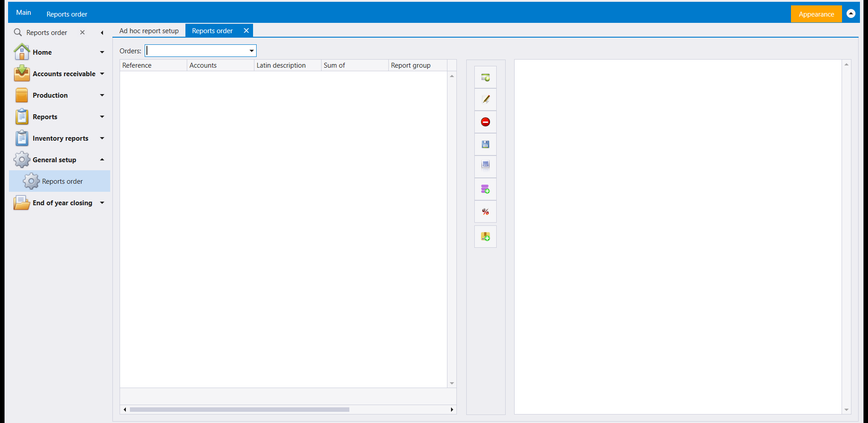
Task: Click the right panel's scroll up arrow
Action: click(847, 65)
